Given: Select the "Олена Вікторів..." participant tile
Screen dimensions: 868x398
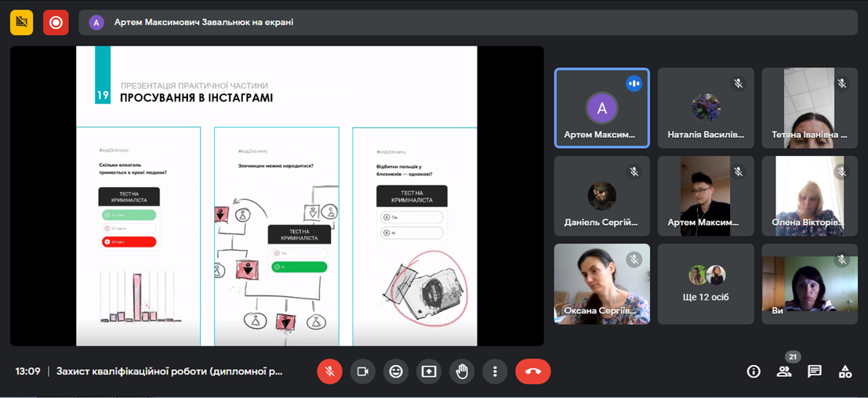Looking at the screenshot, I should [810, 196].
